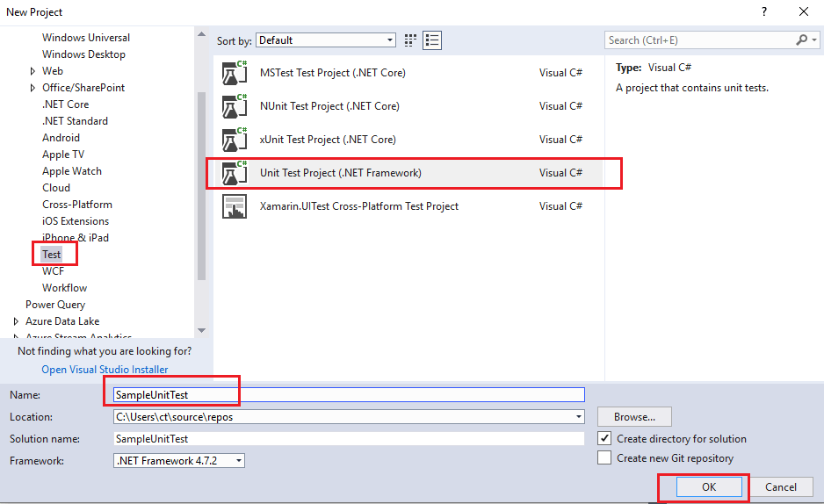Image resolution: width=824 pixels, height=504 pixels.
Task: Click OK to create project
Action: click(709, 486)
